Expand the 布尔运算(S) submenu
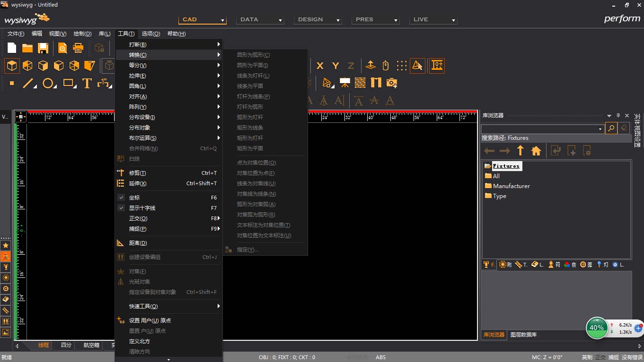The image size is (644, 362). click(x=169, y=138)
